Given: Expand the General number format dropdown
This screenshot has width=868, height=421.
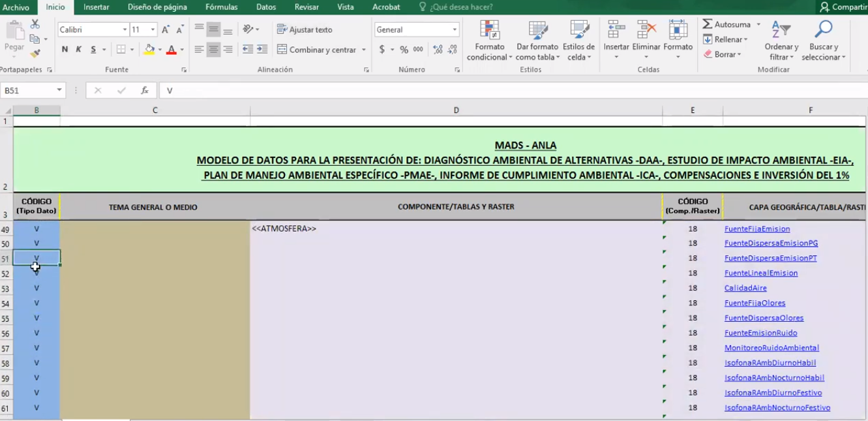Looking at the screenshot, I should click(455, 30).
